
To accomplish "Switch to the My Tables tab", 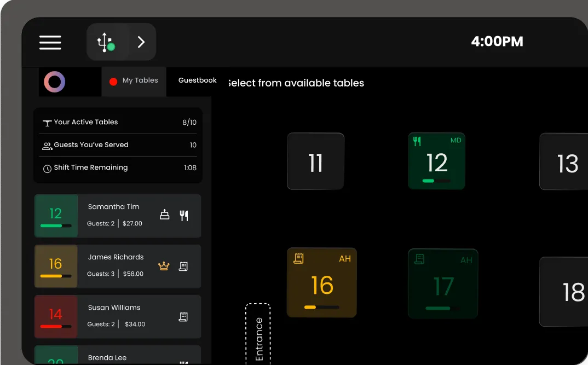I will pyautogui.click(x=134, y=80).
